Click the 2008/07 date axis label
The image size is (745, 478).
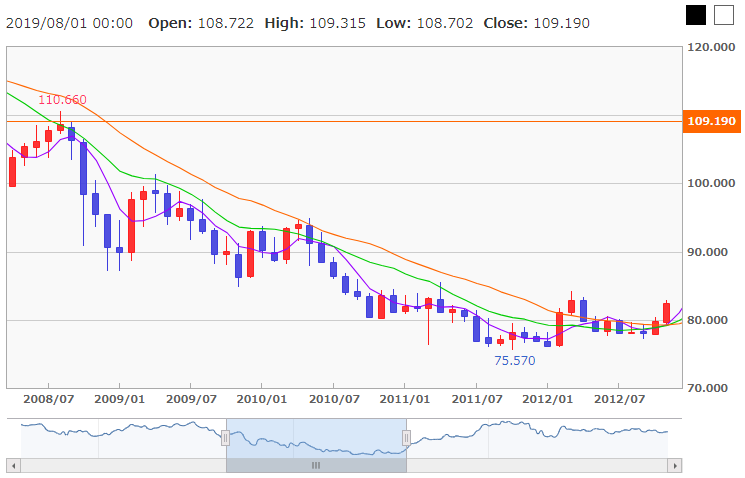coord(48,399)
